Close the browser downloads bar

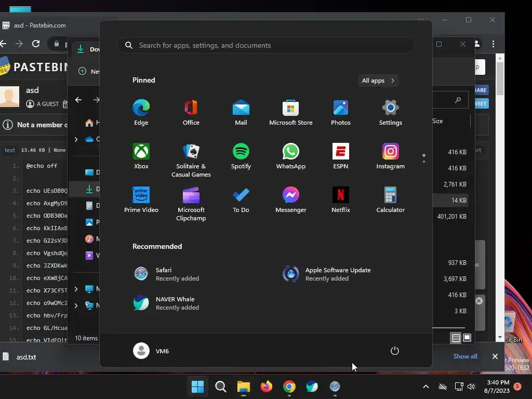[495, 356]
